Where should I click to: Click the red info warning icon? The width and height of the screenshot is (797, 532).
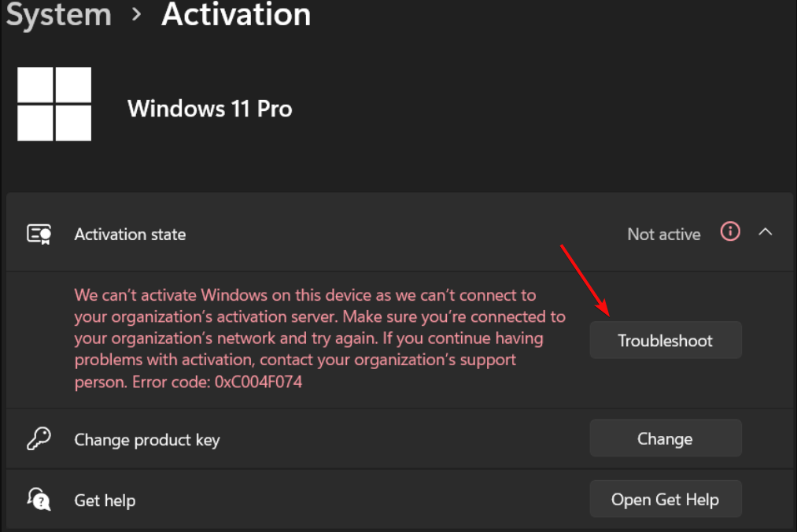click(730, 232)
